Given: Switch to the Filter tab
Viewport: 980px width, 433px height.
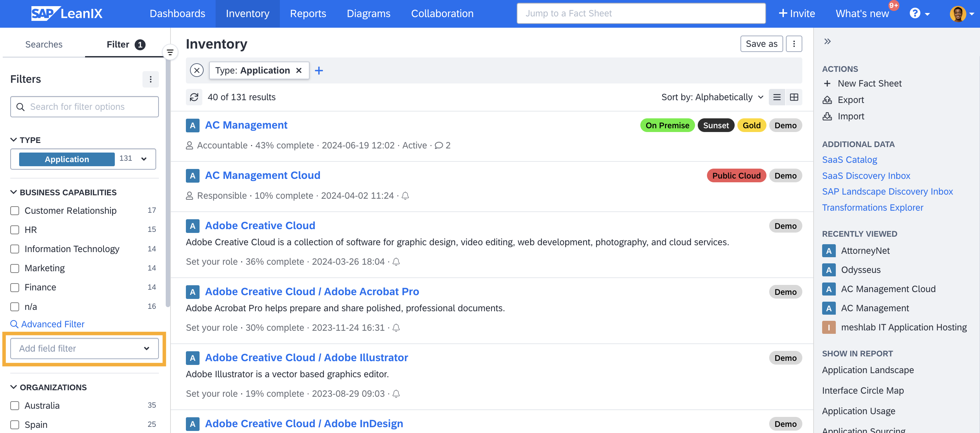Looking at the screenshot, I should [x=125, y=44].
